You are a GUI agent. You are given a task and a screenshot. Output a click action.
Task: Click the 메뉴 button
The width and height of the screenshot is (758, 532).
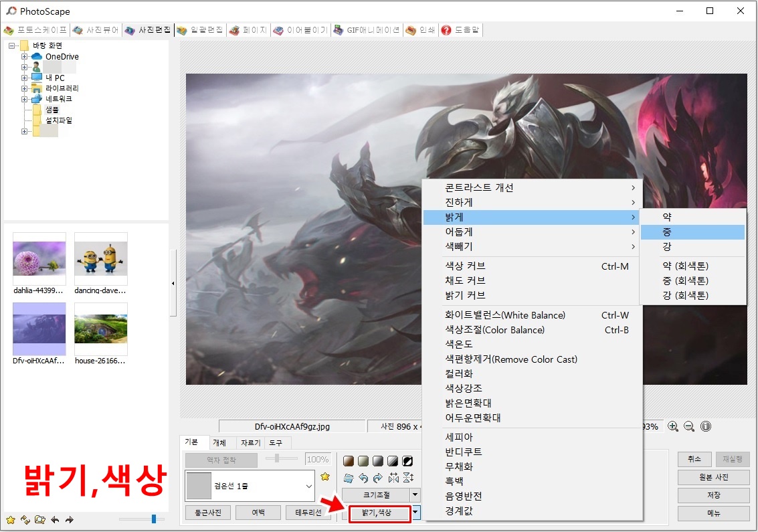click(x=714, y=514)
